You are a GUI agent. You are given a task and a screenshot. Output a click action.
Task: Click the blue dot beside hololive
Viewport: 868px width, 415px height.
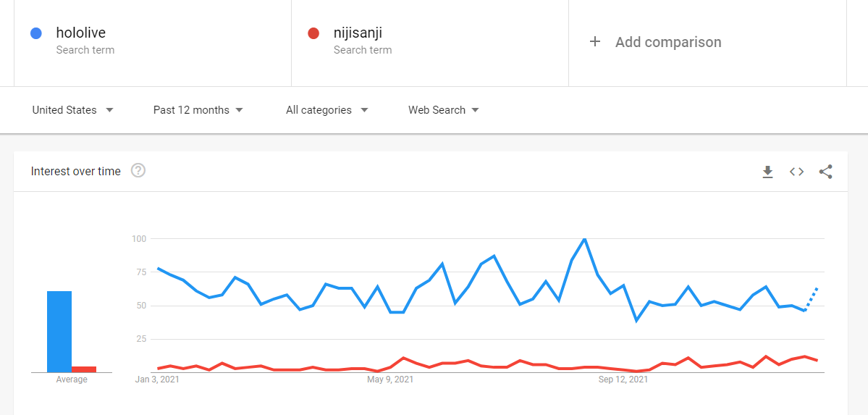coord(36,33)
